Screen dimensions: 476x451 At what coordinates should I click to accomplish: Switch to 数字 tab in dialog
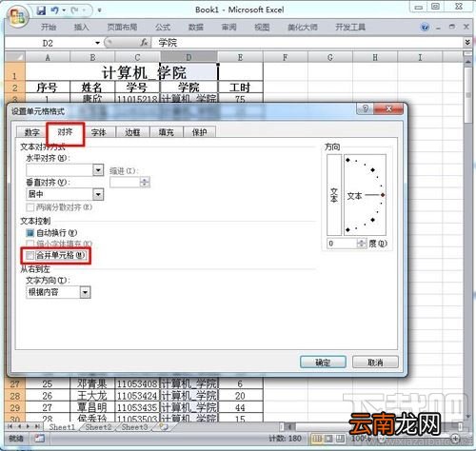point(31,132)
